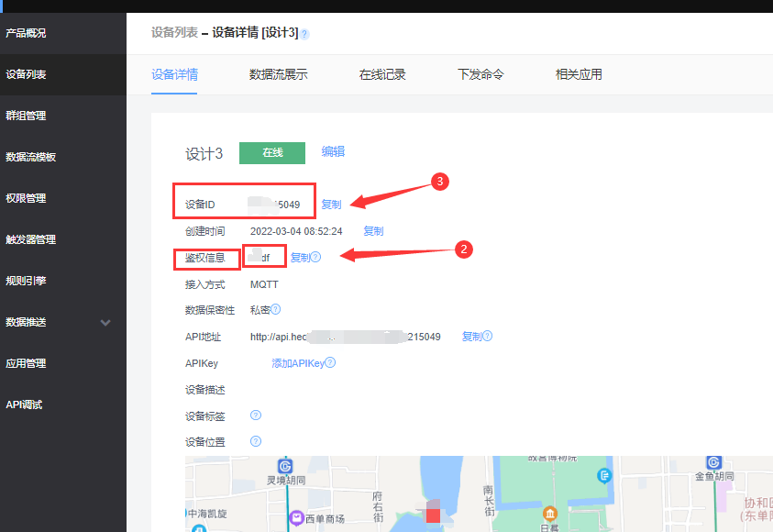Click 编辑 to edit device 设计3
Image resolution: width=773 pixels, height=532 pixels.
(333, 152)
